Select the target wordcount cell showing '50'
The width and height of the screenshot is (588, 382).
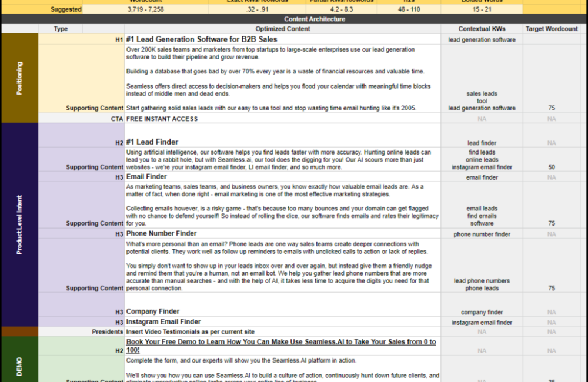(x=552, y=167)
